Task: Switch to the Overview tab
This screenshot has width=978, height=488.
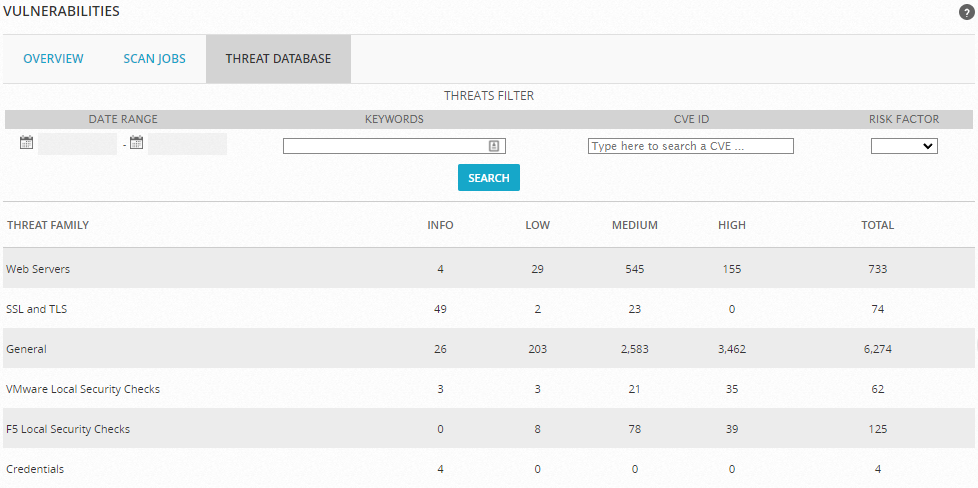Action: (53, 59)
